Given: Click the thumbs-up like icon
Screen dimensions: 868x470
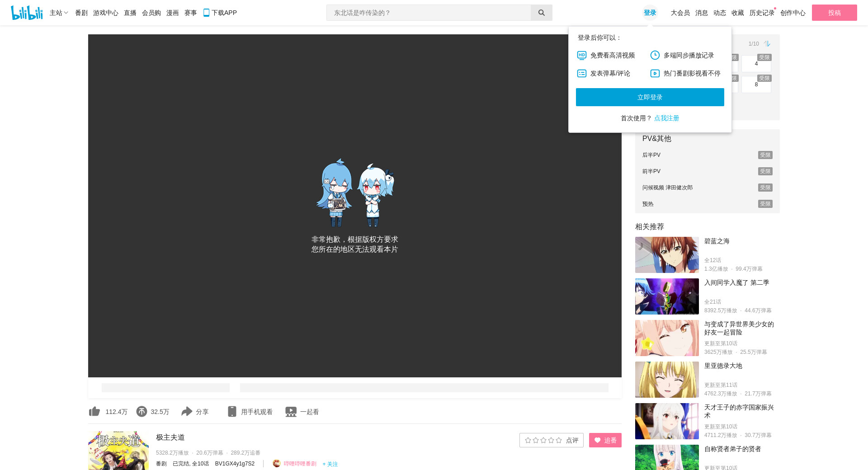Looking at the screenshot, I should click(94, 411).
